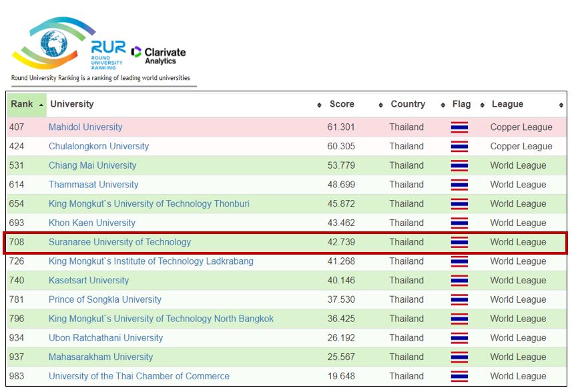Select Thailand country cell in Kasetsart row
This screenshot has width=572, height=392.
[406, 281]
